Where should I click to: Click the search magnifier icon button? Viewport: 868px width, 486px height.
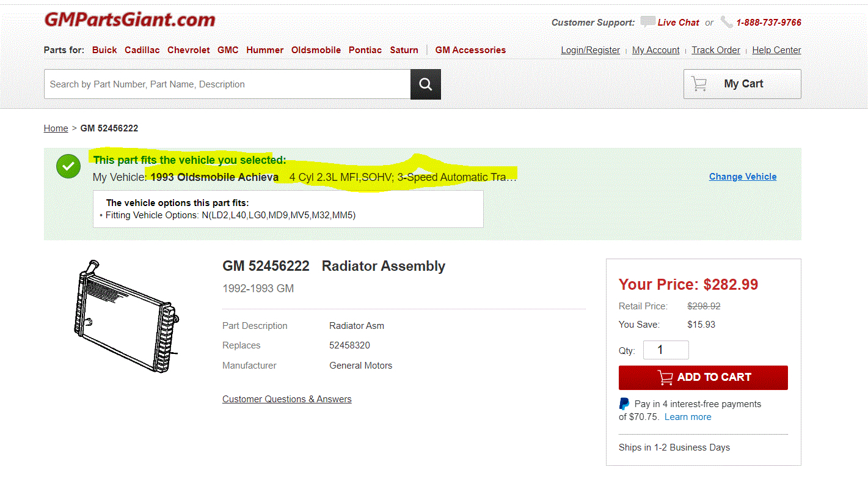(425, 84)
